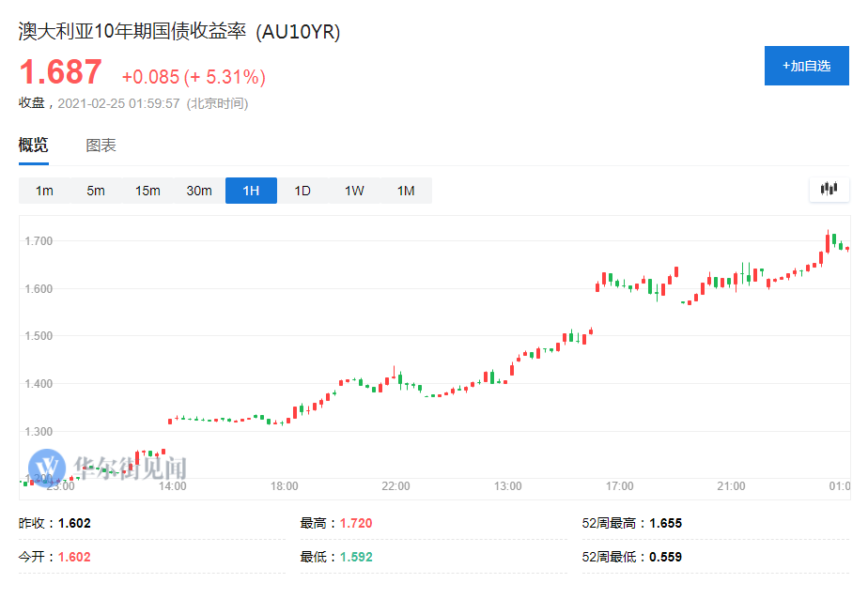Open the 图表 tab

click(x=101, y=146)
